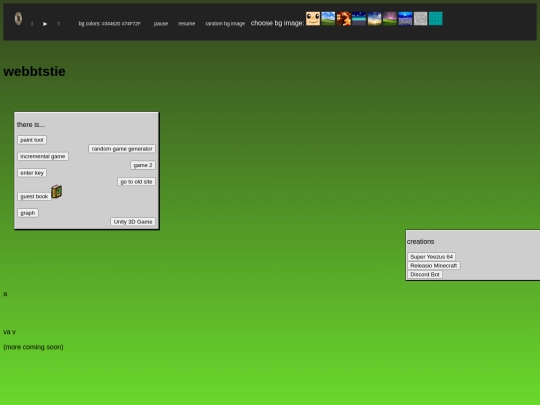Choose the night ocean background image
The height and width of the screenshot is (405, 540).
[359, 19]
